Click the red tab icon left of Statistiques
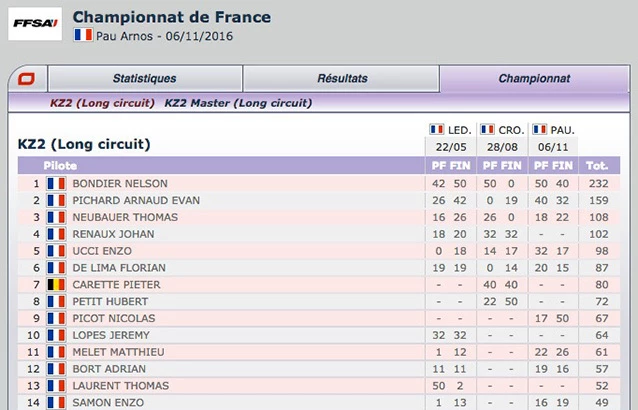The image size is (638, 410). (26, 78)
